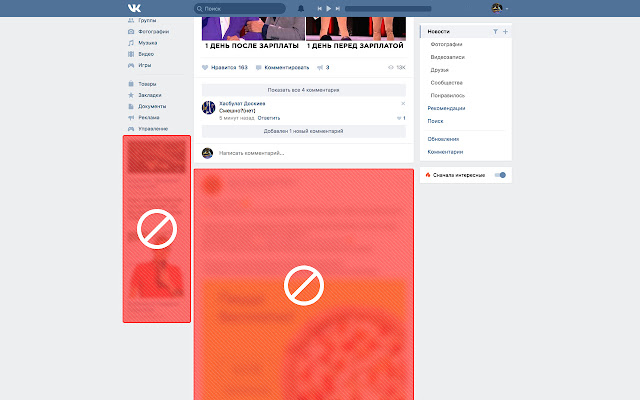
Task: Open Закладки star icon in the left sidebar
Action: 131,95
